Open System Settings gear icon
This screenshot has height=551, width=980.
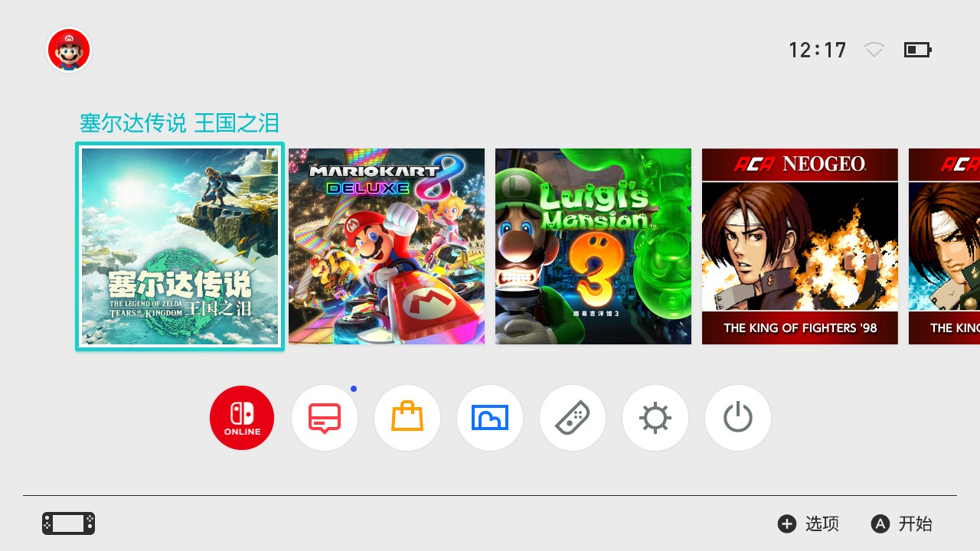coord(655,418)
